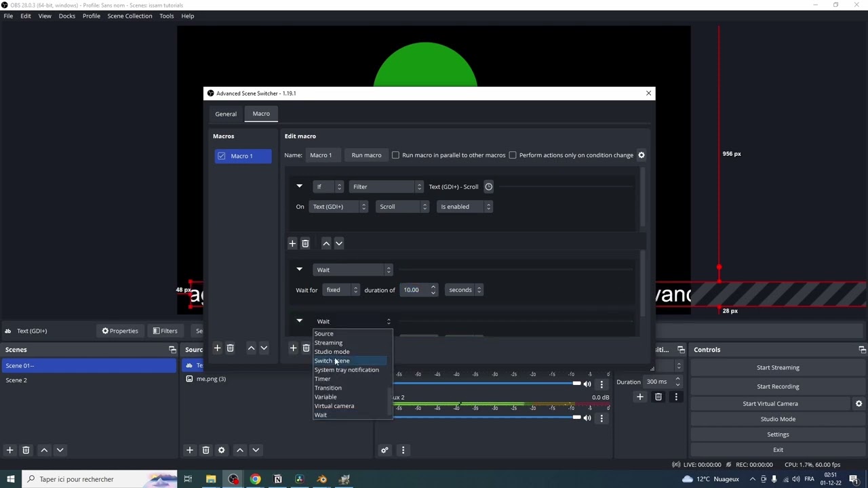Screen dimensions: 868x488
Task: Choose 'Virtual camera' from action list
Action: [x=334, y=406]
